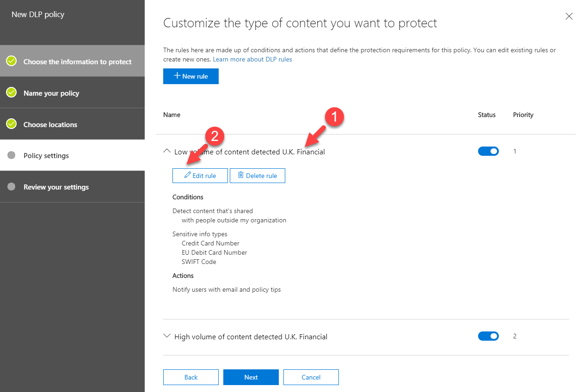Select the Low volume of content detected U.K. Financial title

250,152
